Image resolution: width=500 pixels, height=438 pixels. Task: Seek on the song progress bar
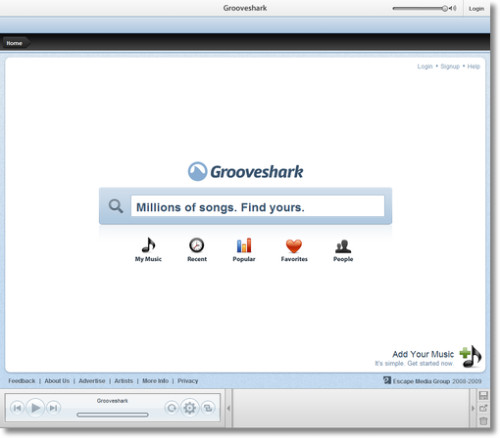pos(112,415)
